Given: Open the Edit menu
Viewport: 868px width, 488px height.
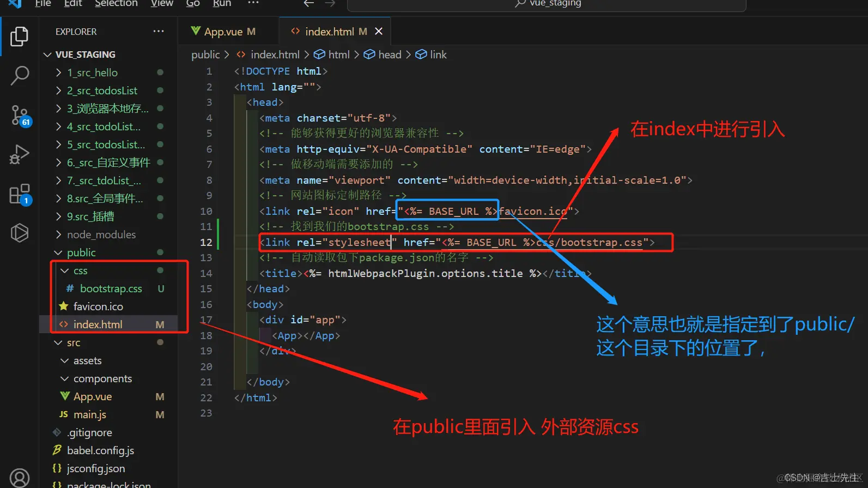Looking at the screenshot, I should [73, 3].
